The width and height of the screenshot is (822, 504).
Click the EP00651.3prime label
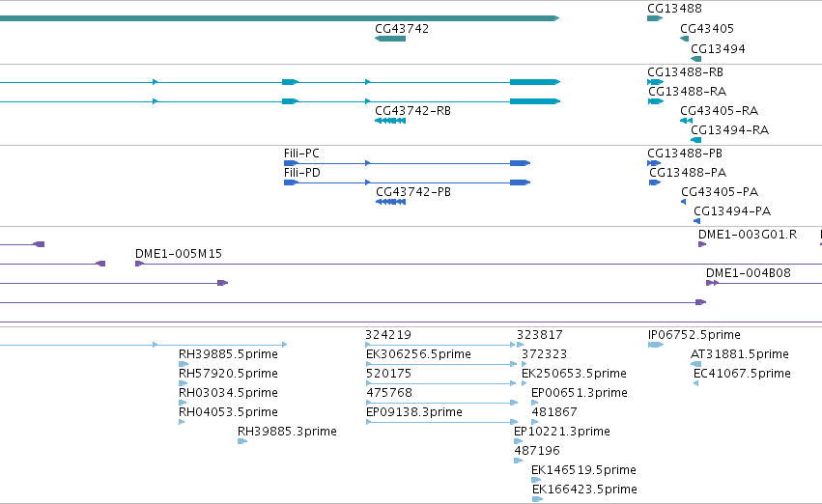coord(580,394)
